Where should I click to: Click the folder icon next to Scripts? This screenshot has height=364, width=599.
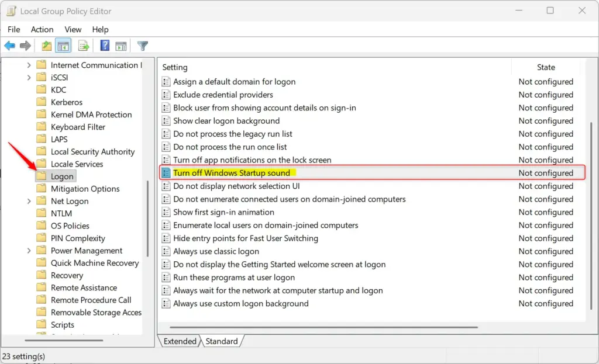pyautogui.click(x=42, y=325)
